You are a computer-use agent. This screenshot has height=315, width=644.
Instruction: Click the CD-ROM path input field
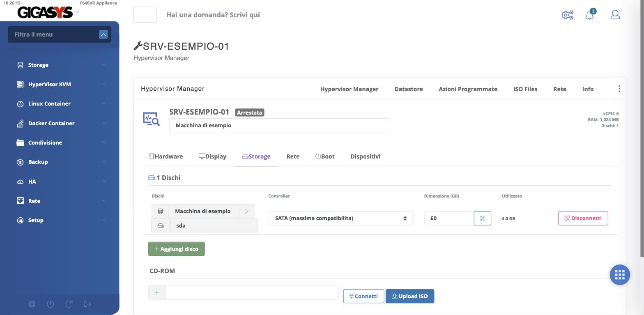(x=252, y=292)
